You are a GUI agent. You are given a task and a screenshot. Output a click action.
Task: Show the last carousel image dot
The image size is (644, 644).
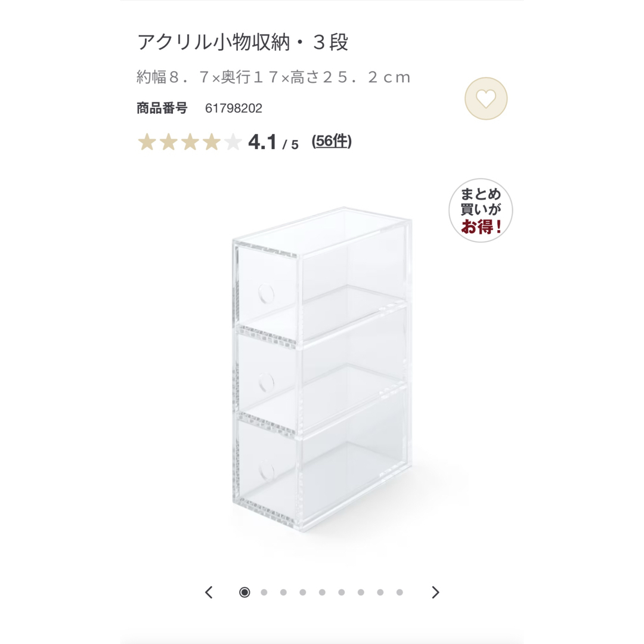[400, 592]
